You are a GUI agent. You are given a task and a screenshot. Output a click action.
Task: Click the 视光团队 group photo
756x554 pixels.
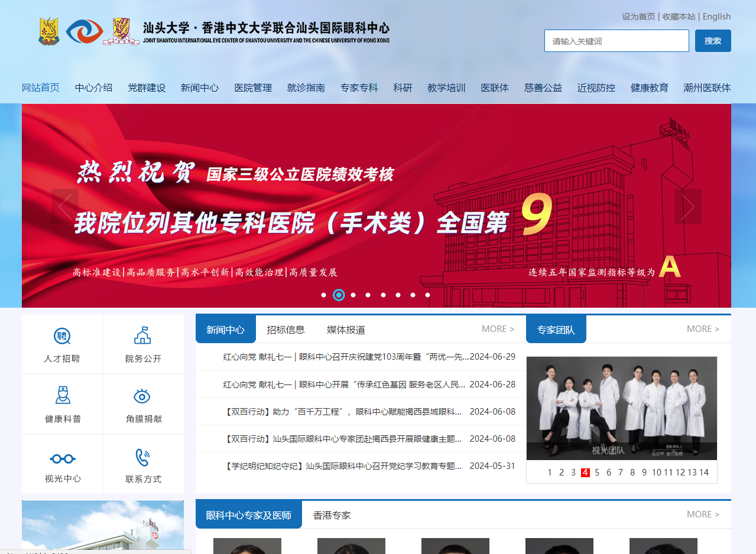622,408
